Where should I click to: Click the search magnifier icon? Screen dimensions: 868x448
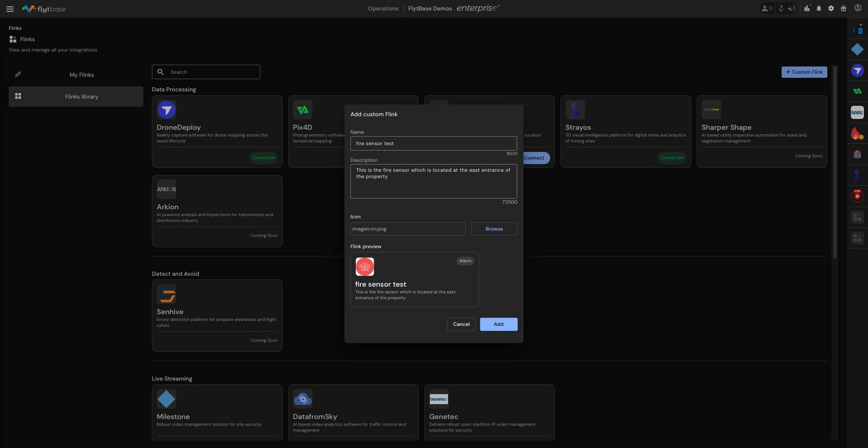tap(161, 72)
